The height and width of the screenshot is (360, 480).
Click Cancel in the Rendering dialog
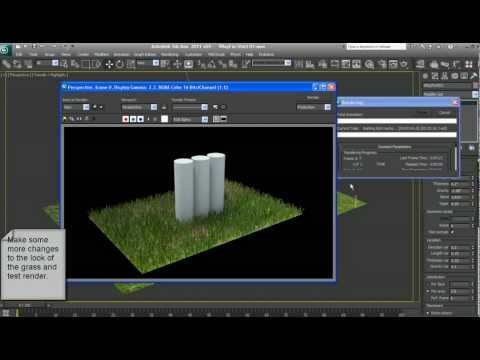(x=444, y=113)
